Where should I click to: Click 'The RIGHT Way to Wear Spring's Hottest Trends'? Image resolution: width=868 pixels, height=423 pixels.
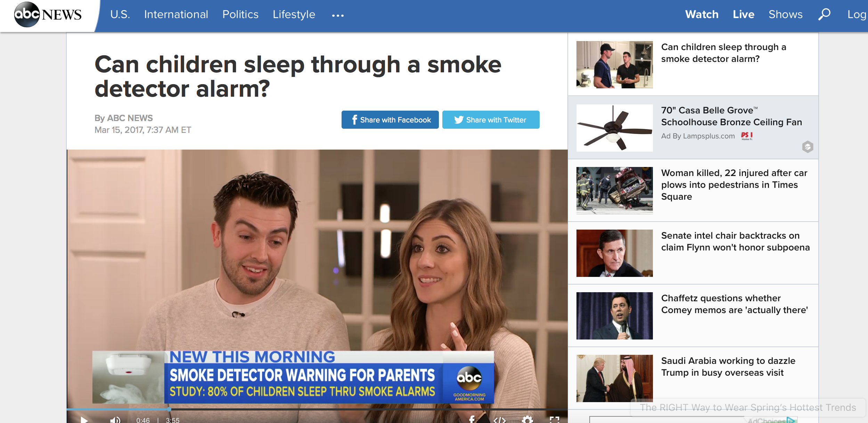[x=748, y=407]
